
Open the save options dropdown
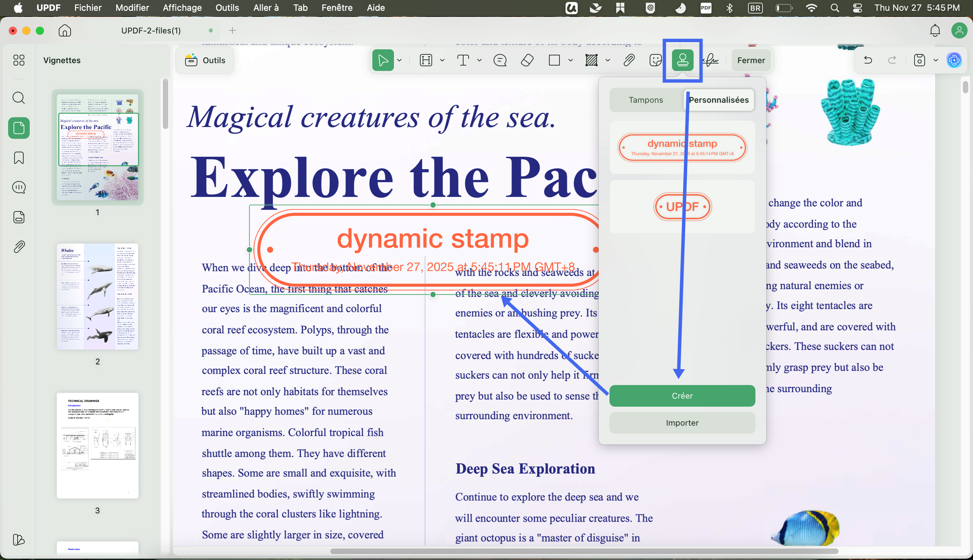[936, 60]
